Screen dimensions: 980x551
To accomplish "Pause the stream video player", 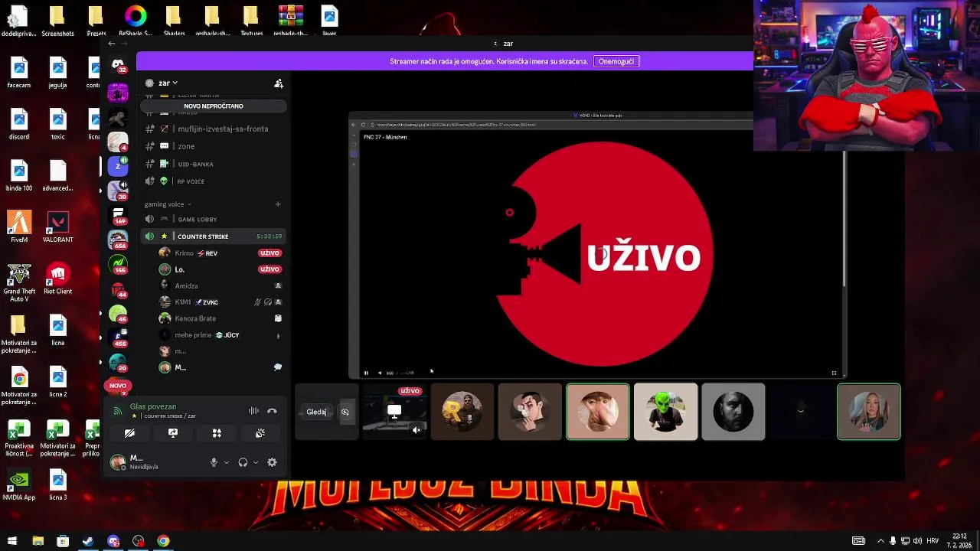I will [366, 373].
